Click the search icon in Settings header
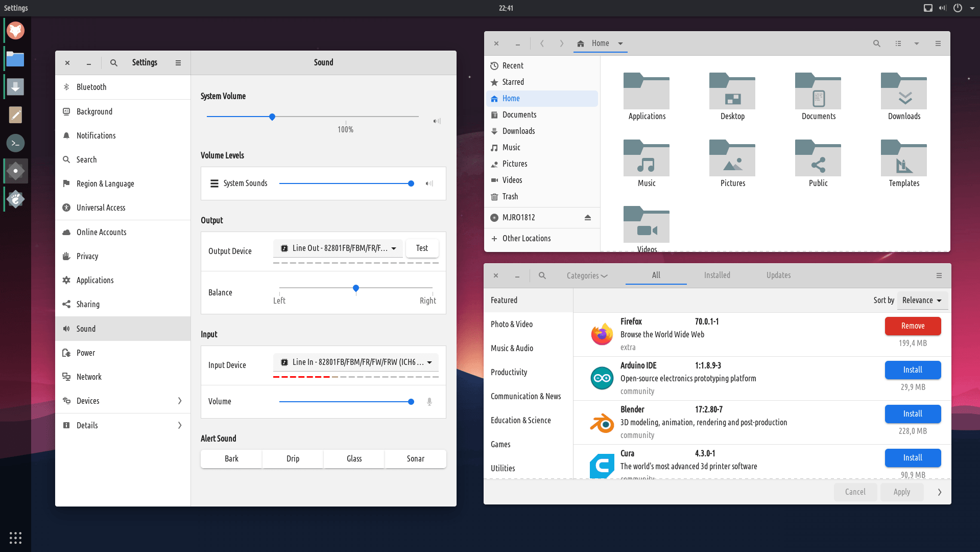 (x=114, y=63)
